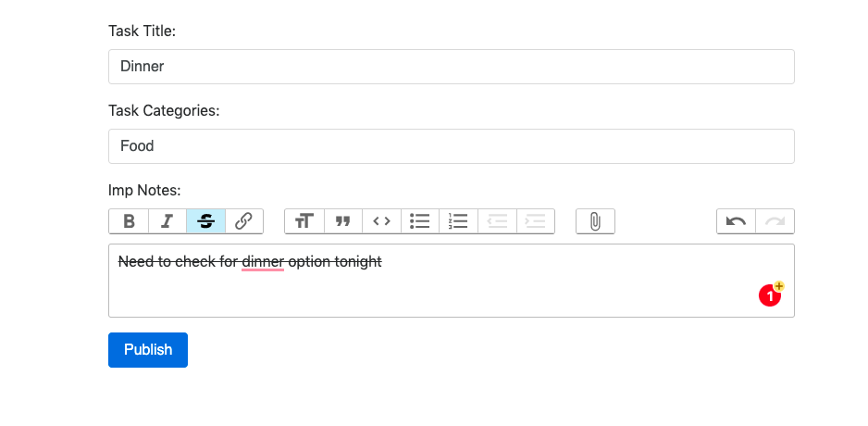Click the underlined word dinner in notes
The width and height of the screenshot is (868, 426).
(263, 261)
